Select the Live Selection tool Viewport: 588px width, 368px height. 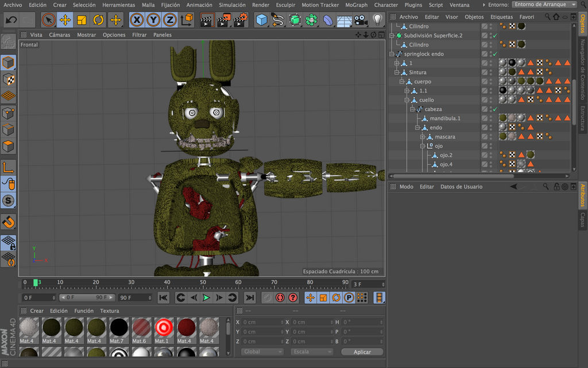pyautogui.click(x=48, y=20)
